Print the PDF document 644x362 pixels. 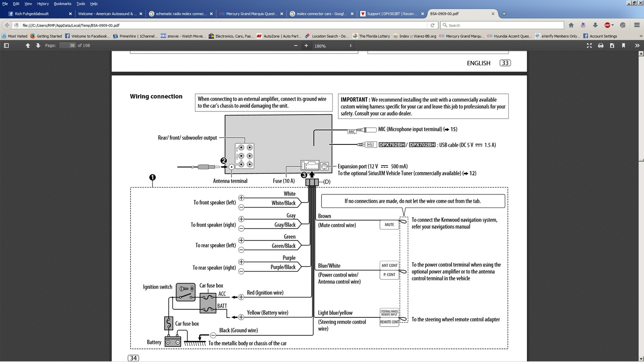[601, 45]
